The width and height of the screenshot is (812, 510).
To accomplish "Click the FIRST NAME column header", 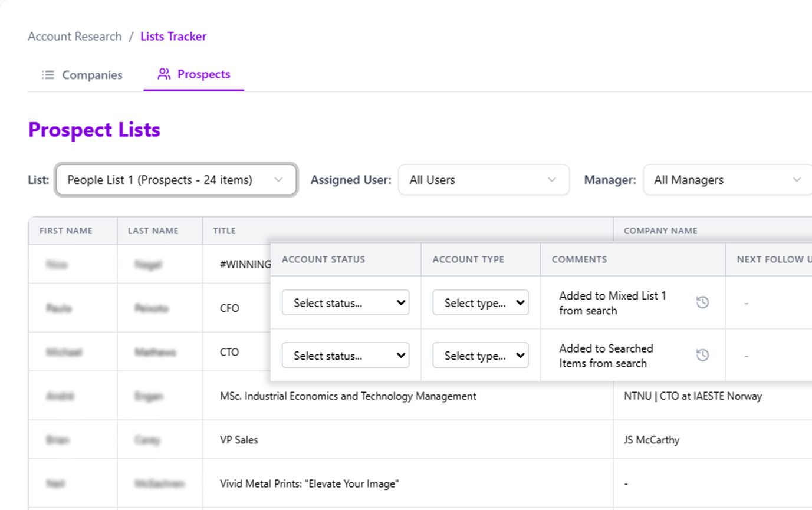I will 64,231.
